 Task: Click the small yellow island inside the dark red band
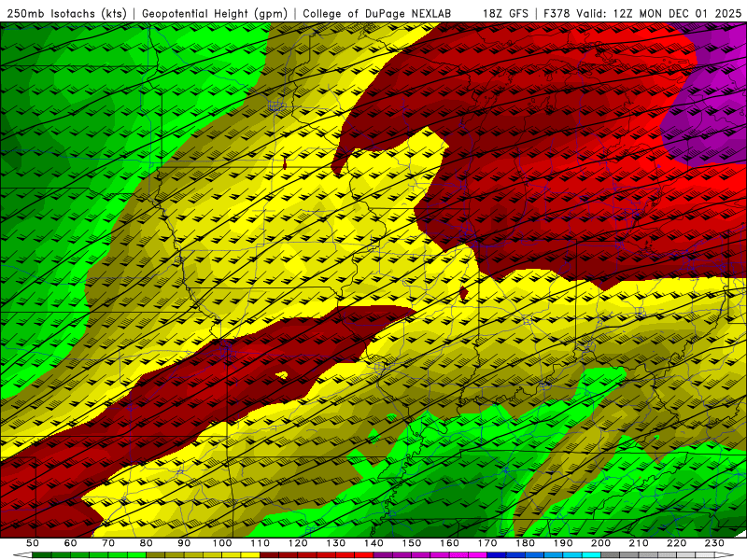click(x=282, y=375)
